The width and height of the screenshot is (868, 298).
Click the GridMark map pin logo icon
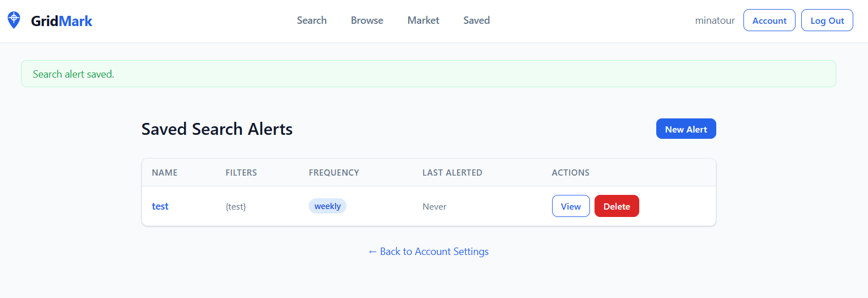tap(14, 20)
